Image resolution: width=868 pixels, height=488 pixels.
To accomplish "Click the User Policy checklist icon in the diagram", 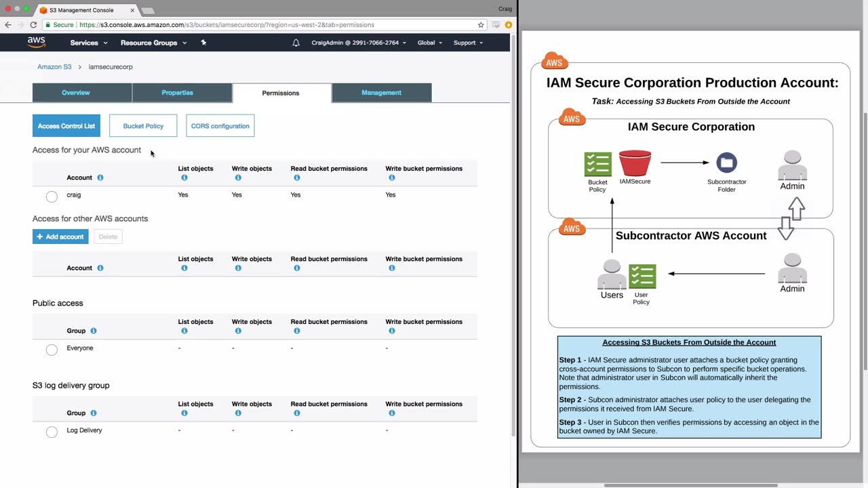I will [642, 277].
